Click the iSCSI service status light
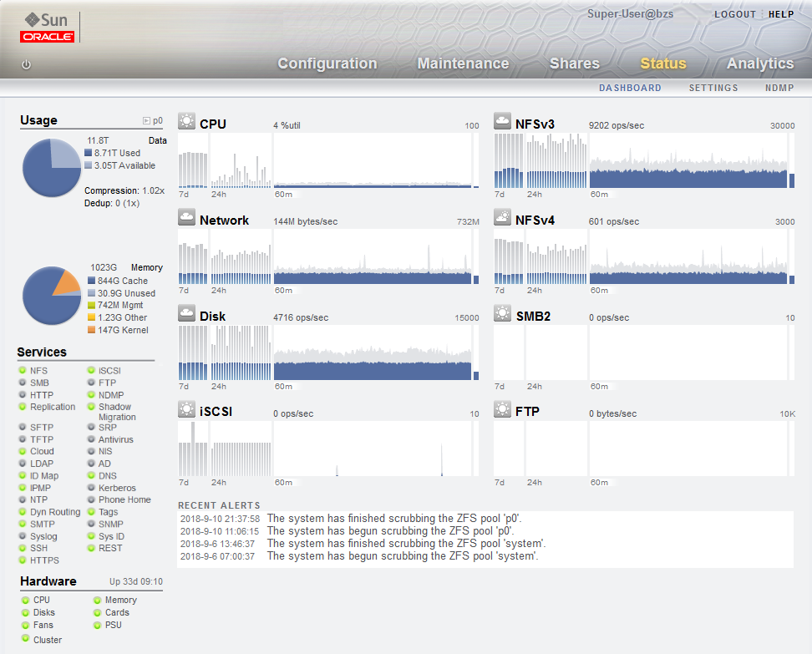 click(x=91, y=370)
